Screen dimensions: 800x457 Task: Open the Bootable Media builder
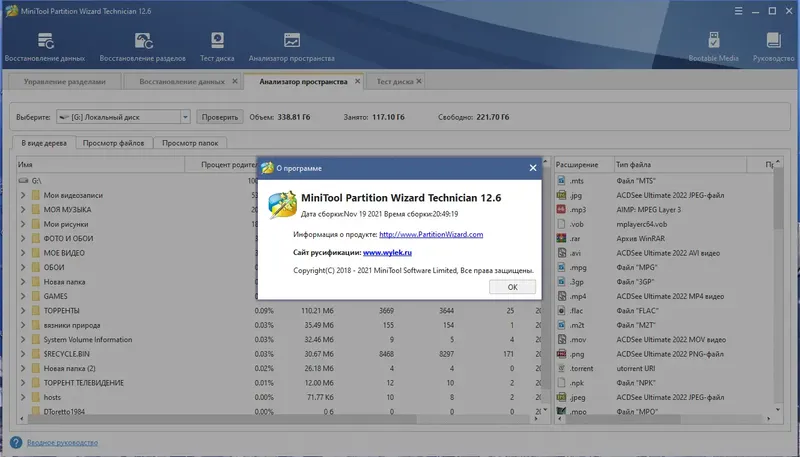(713, 47)
